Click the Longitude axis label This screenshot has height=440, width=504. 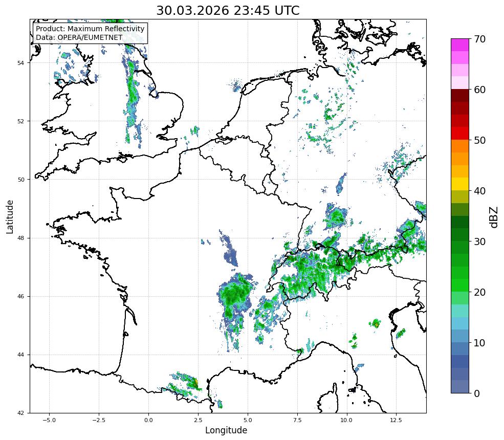coord(226,430)
